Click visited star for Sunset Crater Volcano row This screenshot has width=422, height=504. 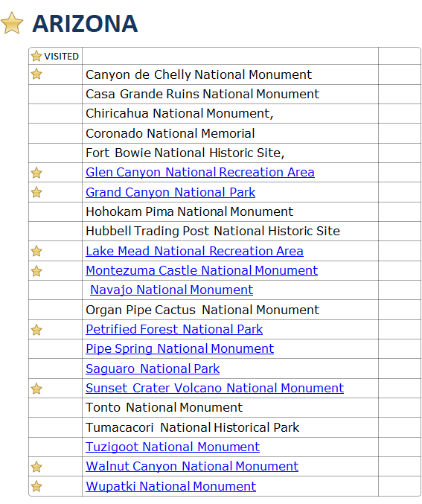click(36, 389)
